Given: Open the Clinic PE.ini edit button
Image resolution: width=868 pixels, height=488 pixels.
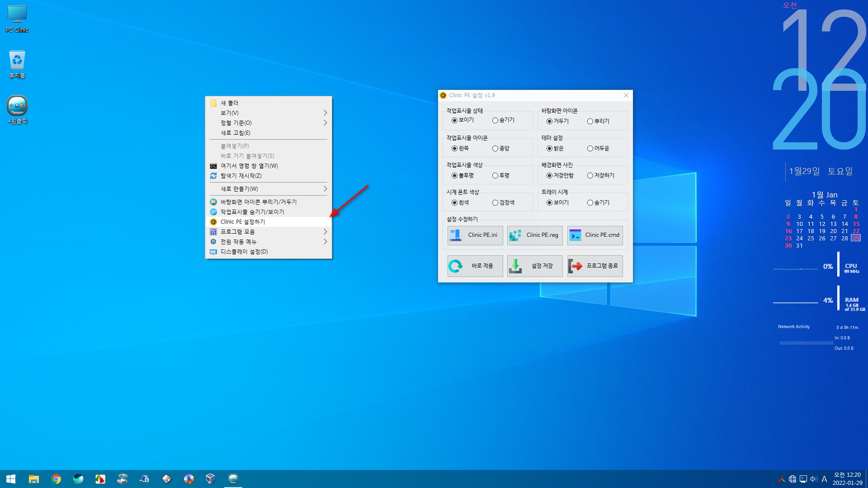Looking at the screenshot, I should pos(475,235).
